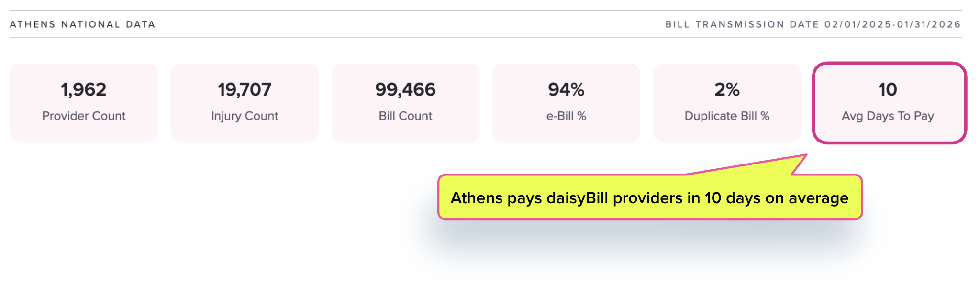980x284 pixels.
Task: Click the Duplicate Bill % label
Action: [x=727, y=116]
